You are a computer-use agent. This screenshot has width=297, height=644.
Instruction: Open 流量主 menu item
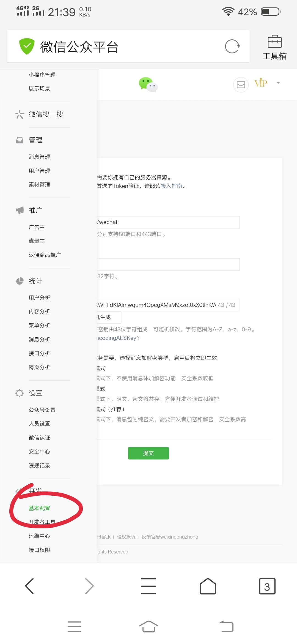pos(37,241)
